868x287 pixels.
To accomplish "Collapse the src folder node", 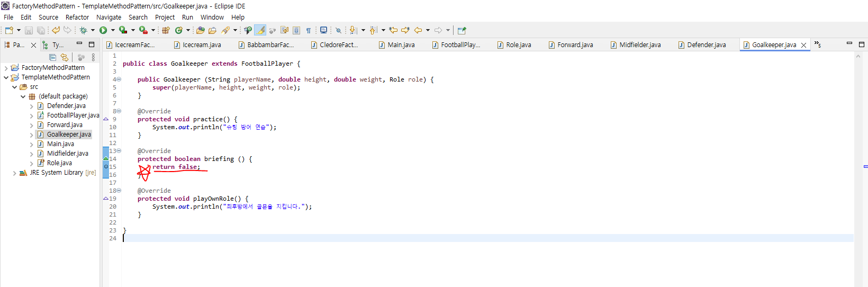I will tap(14, 87).
